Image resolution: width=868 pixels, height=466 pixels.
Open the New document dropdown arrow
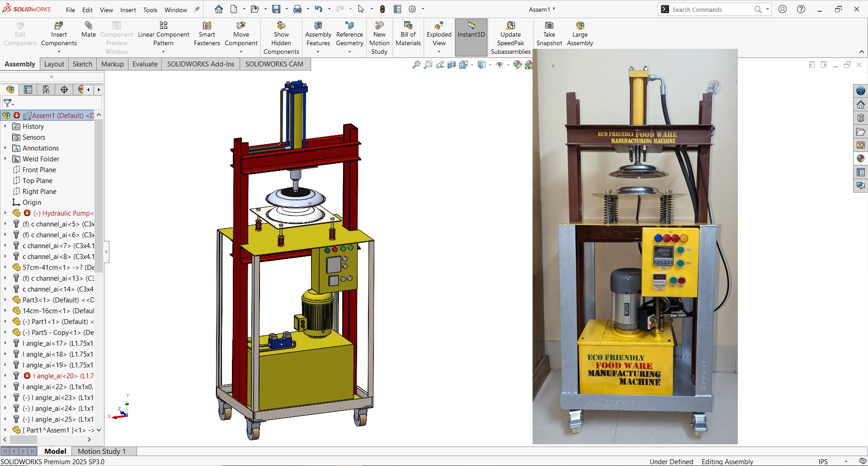pyautogui.click(x=244, y=9)
